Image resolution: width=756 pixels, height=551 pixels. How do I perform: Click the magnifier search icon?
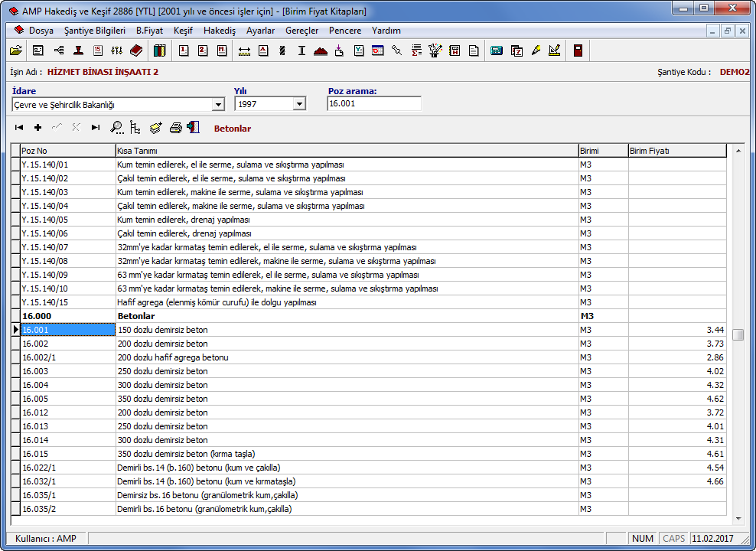tap(116, 128)
